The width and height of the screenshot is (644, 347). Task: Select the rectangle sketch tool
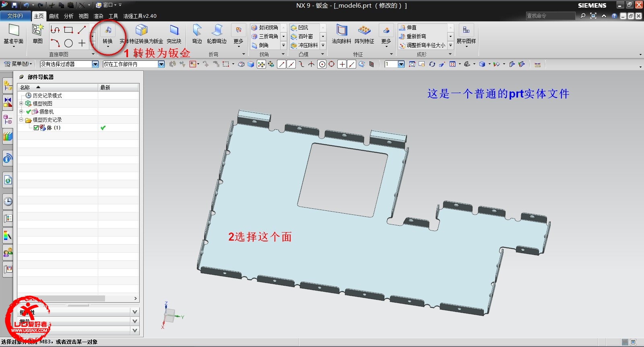tap(68, 30)
